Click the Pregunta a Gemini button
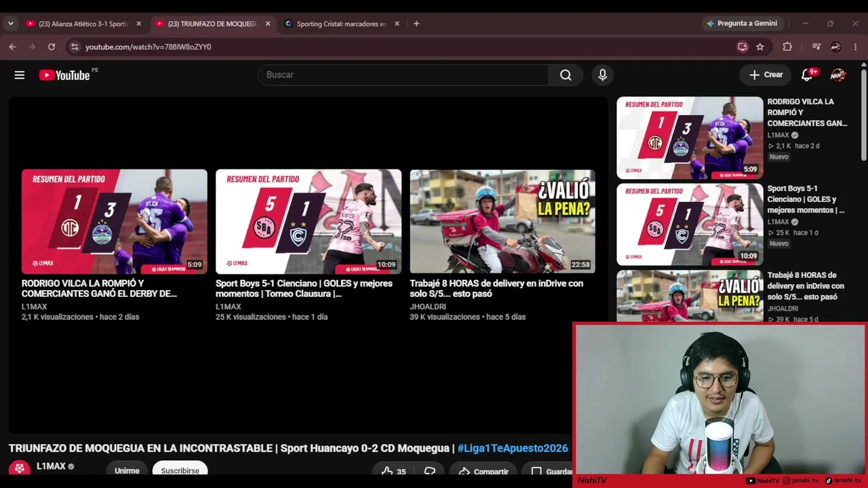 (x=742, y=23)
